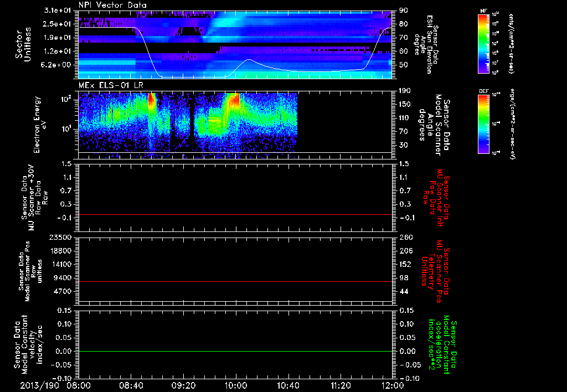
Task: Click the "Model Scanner Pos Raw unitless" axis title
Action: [30, 271]
